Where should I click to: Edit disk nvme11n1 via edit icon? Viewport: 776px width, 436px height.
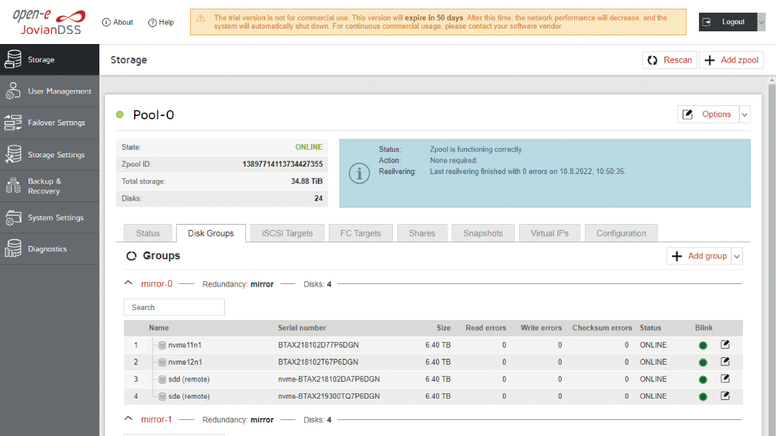pos(725,344)
